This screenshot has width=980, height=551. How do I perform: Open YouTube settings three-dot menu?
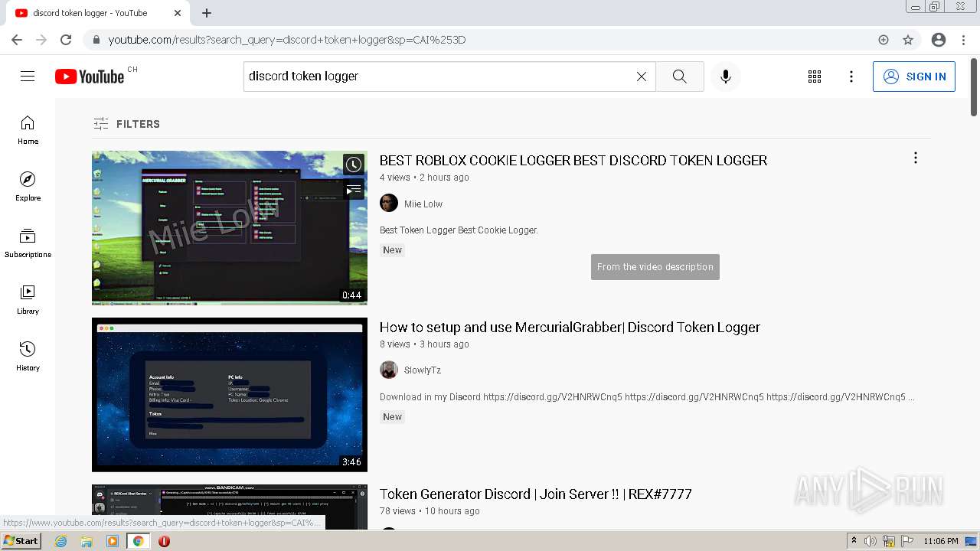851,77
